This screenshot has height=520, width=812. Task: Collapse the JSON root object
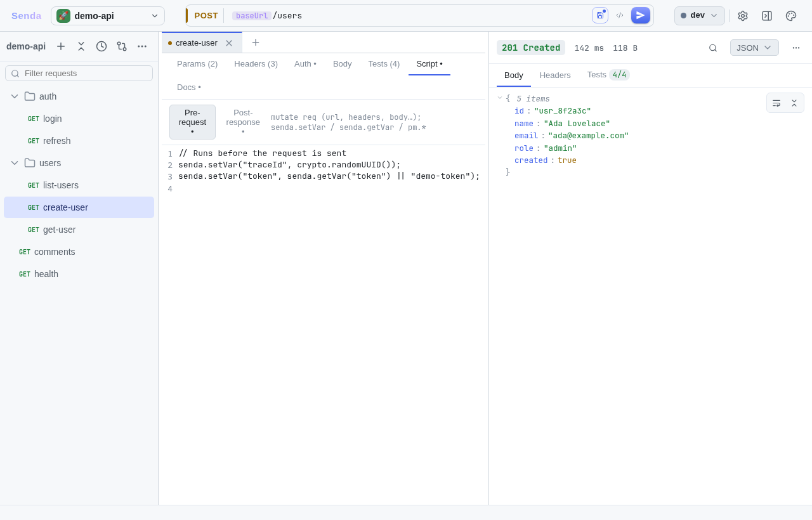(500, 98)
